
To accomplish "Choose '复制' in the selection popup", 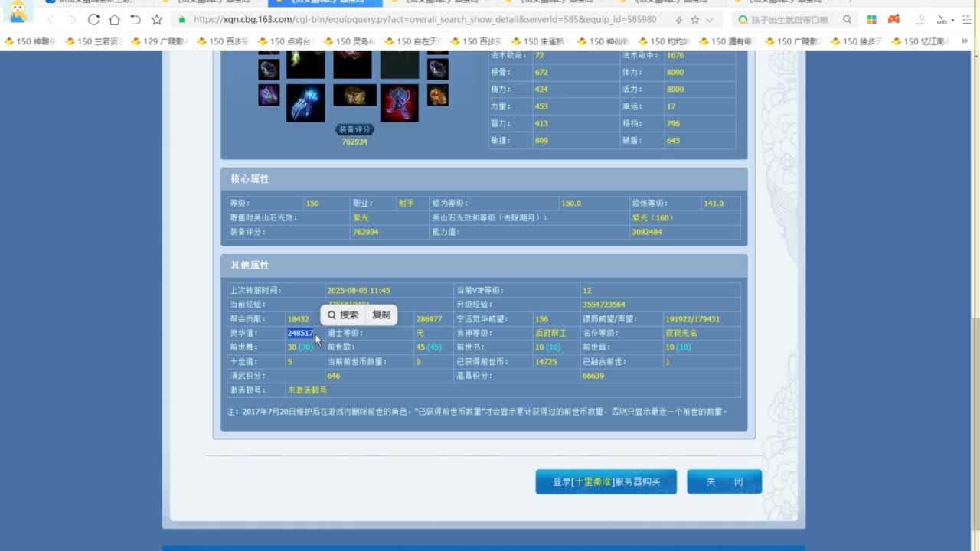I will [x=381, y=315].
